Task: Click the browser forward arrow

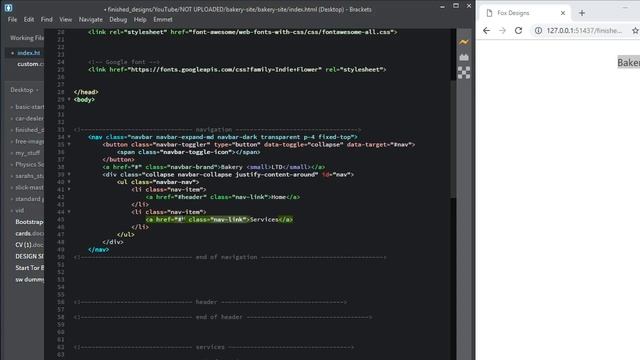Action: (502, 31)
